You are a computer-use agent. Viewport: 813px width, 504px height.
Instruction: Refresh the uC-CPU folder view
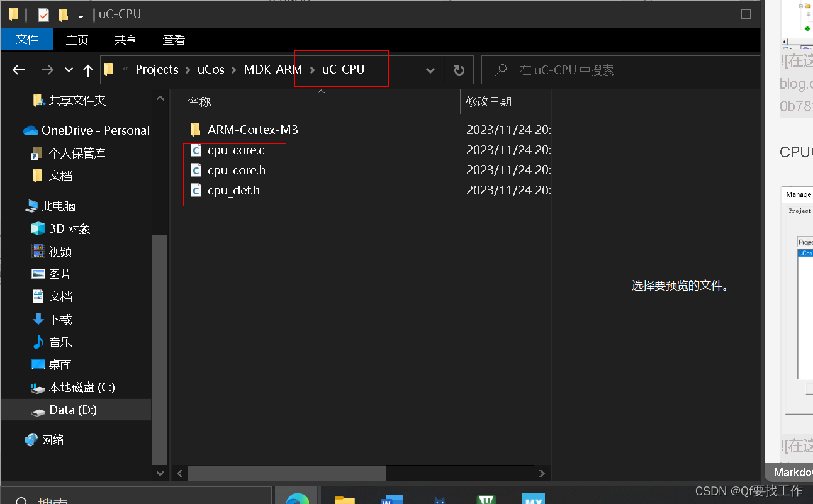click(x=459, y=70)
